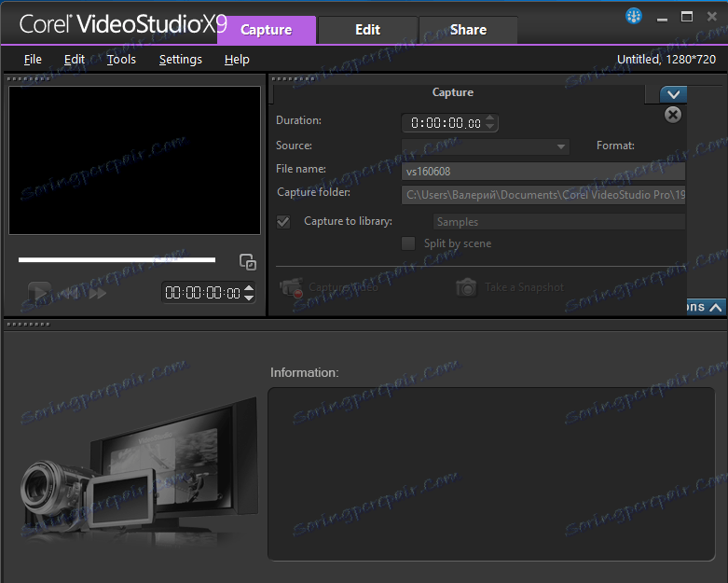Switch to the Share tab
This screenshot has height=583, width=728.
[x=469, y=30]
